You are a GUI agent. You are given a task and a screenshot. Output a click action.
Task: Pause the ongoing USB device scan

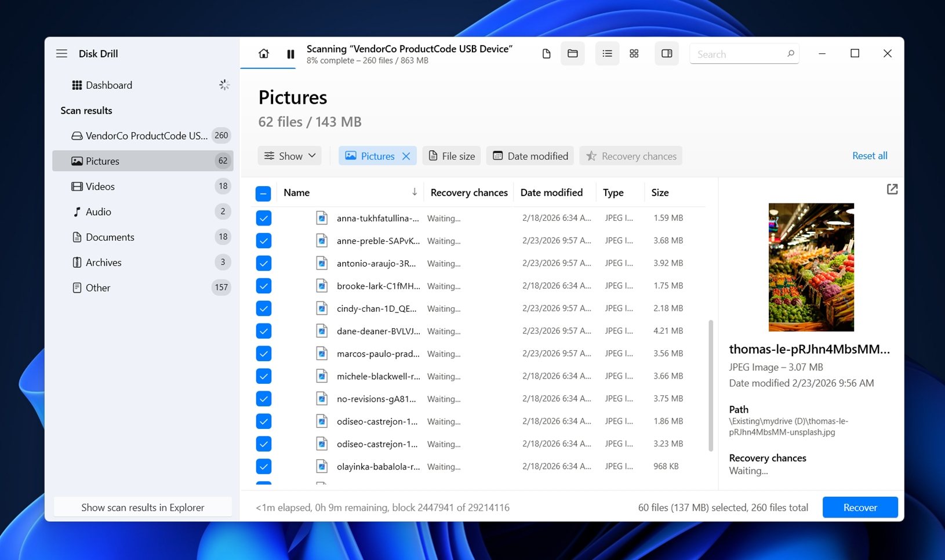[290, 53]
